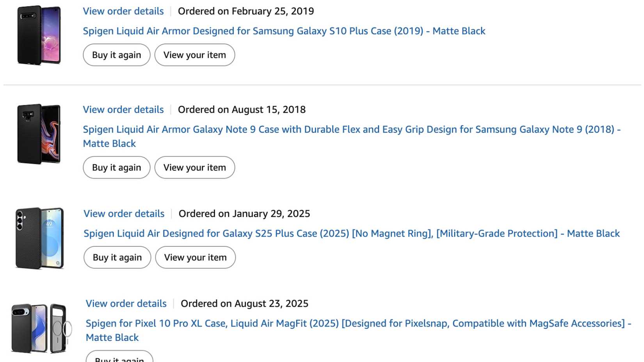Open Spigen Galaxy S25 Plus Case title link
Screen dimensions: 644x362
pos(351,233)
